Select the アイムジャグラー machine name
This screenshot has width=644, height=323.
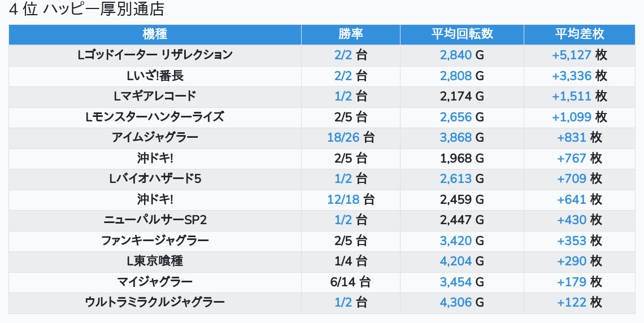pos(155,137)
